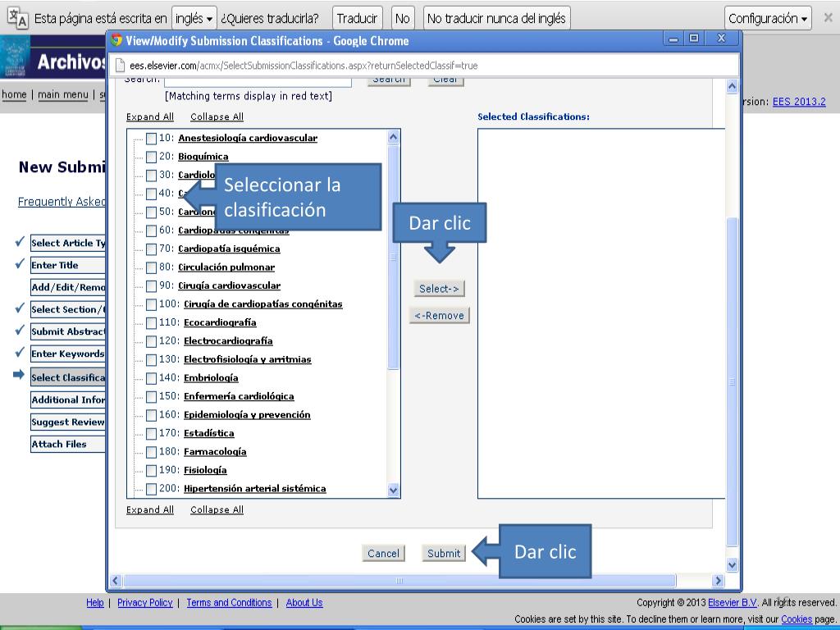The width and height of the screenshot is (840, 630).
Task: Open the Terms and Conditions link
Action: [x=229, y=603]
